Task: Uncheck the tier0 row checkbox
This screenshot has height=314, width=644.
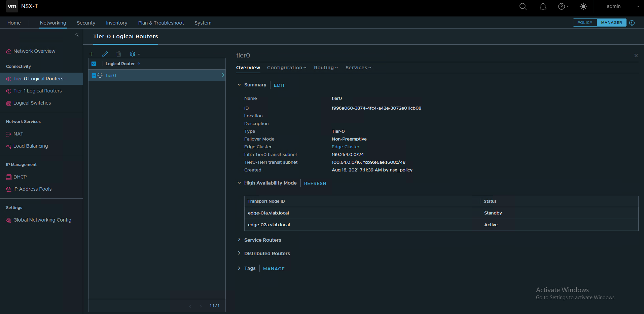Action: pyautogui.click(x=94, y=76)
